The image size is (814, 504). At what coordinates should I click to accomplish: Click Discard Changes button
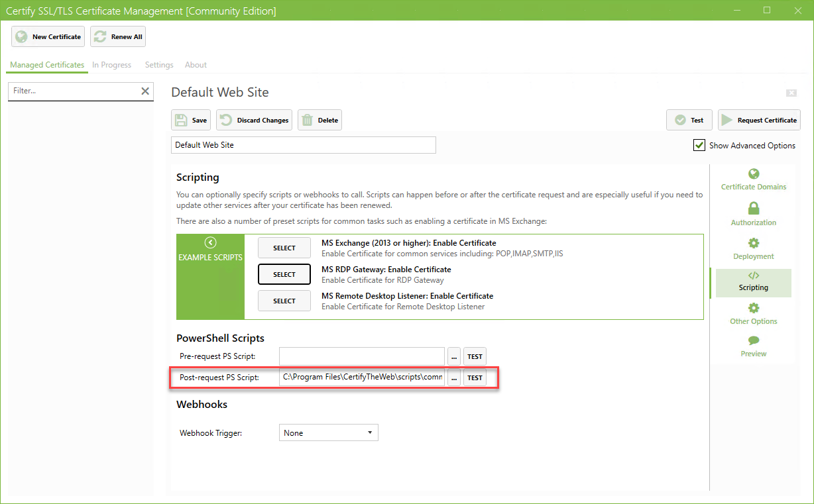254,121
